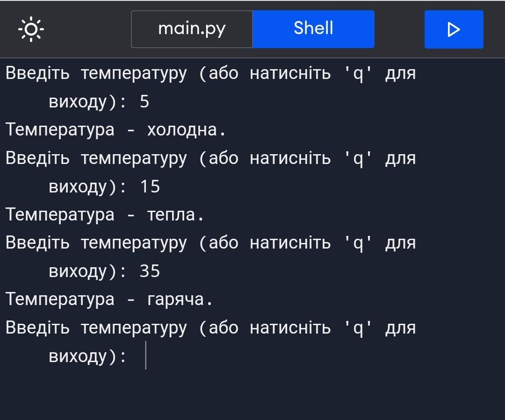Click 'виходу):' on the final prompt line
This screenshot has height=420, width=505.
[x=87, y=356]
